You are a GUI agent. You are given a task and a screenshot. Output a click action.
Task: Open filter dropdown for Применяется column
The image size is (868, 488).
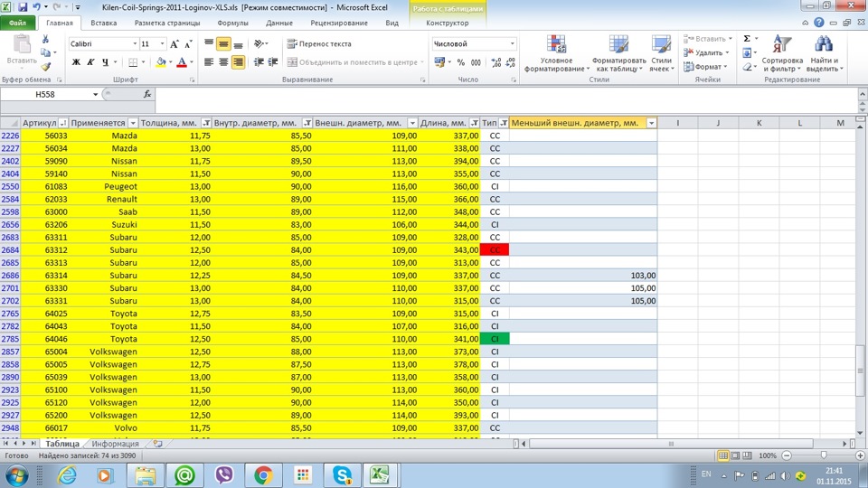click(x=133, y=123)
